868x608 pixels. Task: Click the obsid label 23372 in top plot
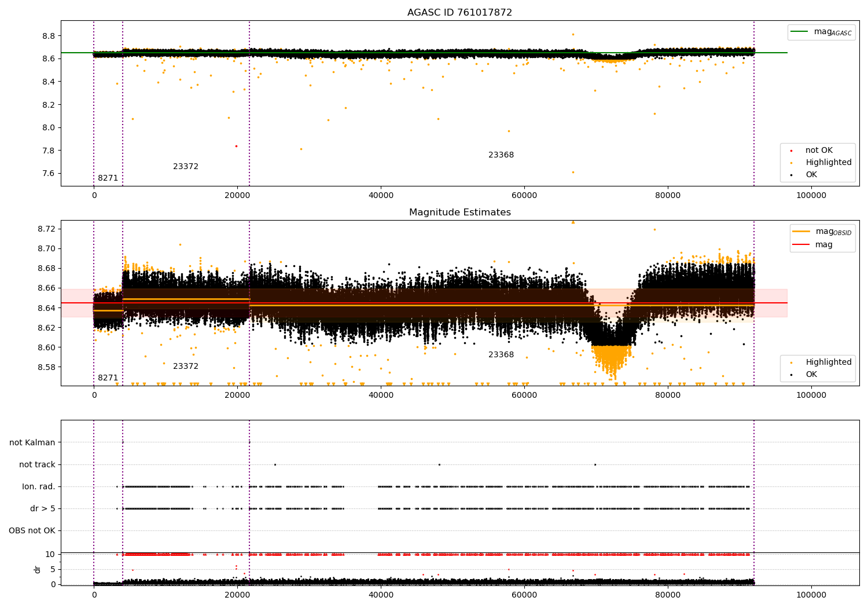(186, 166)
